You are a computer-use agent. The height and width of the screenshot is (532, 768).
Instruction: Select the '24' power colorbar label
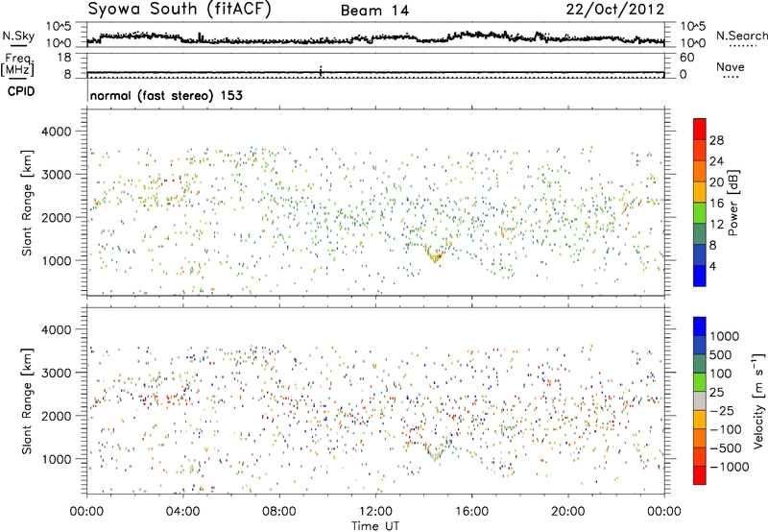716,161
